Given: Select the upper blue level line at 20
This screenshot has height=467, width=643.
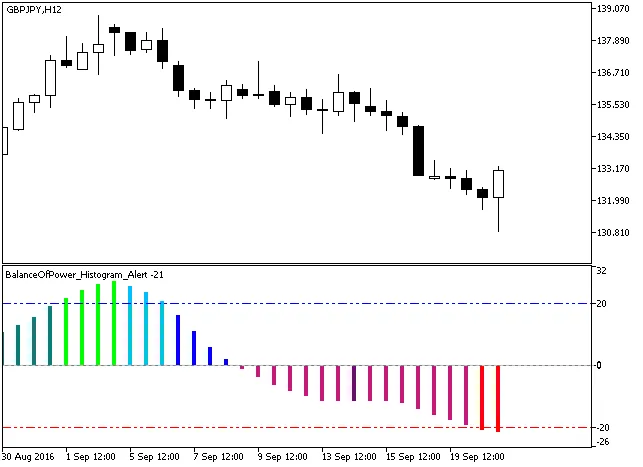Looking at the screenshot, I should (x=300, y=303).
